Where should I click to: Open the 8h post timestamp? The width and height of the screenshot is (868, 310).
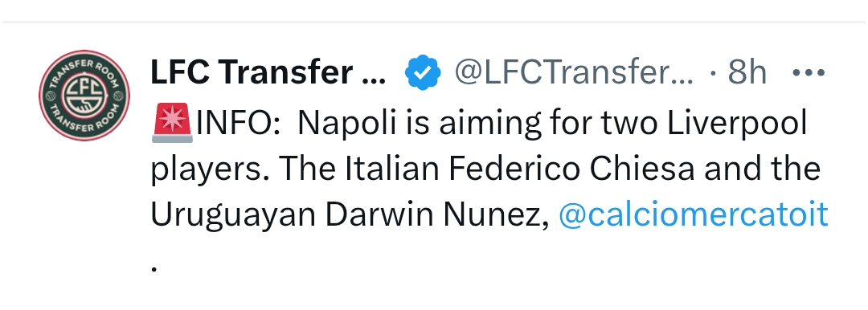point(747,72)
